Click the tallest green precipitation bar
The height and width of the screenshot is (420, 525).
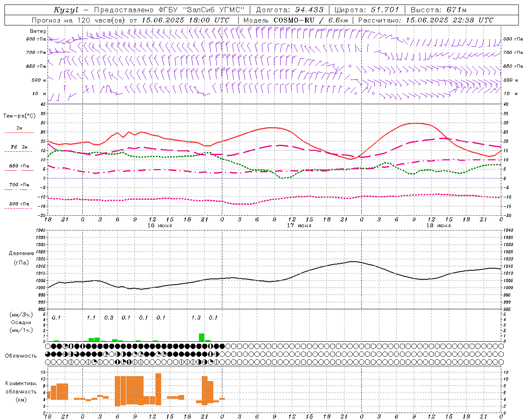click(x=201, y=337)
